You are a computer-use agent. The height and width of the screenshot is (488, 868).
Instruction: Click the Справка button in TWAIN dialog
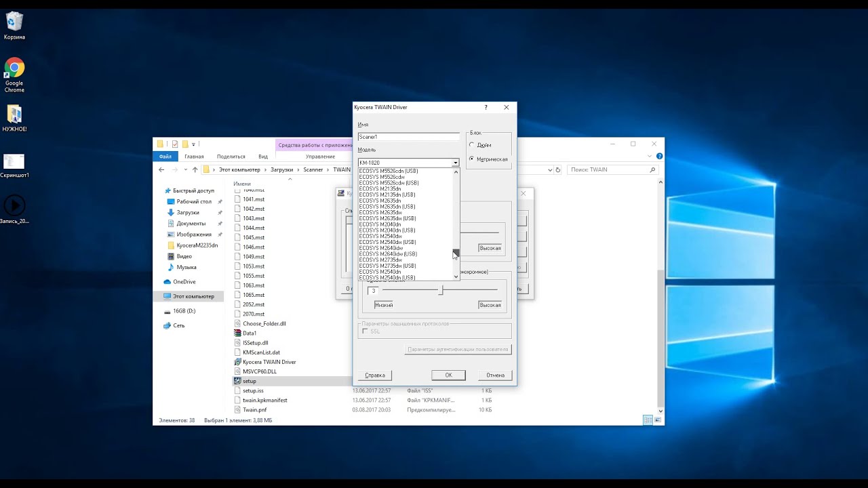tap(375, 375)
